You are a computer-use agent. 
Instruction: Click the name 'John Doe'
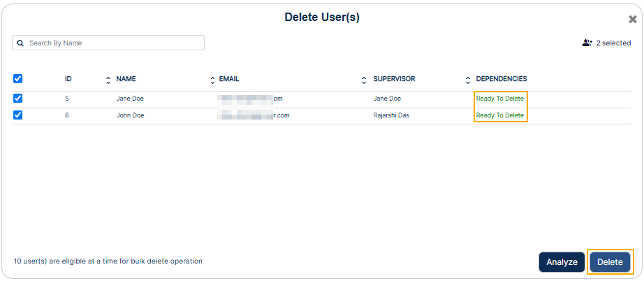click(130, 115)
